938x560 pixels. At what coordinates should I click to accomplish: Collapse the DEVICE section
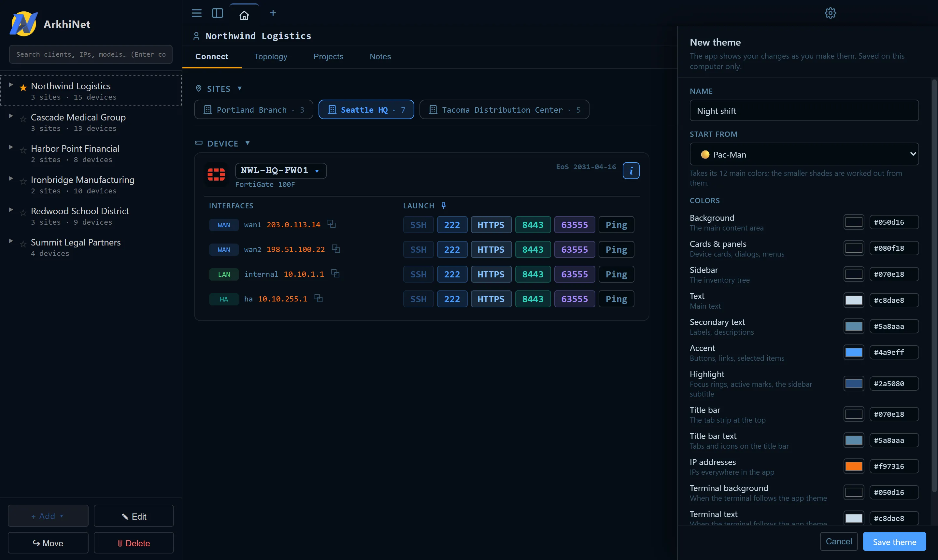pos(247,143)
